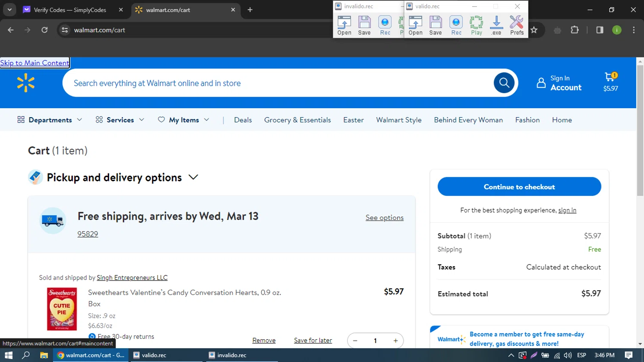The image size is (644, 362).
Task: Open valido.rec window Open icon
Action: 415,25
